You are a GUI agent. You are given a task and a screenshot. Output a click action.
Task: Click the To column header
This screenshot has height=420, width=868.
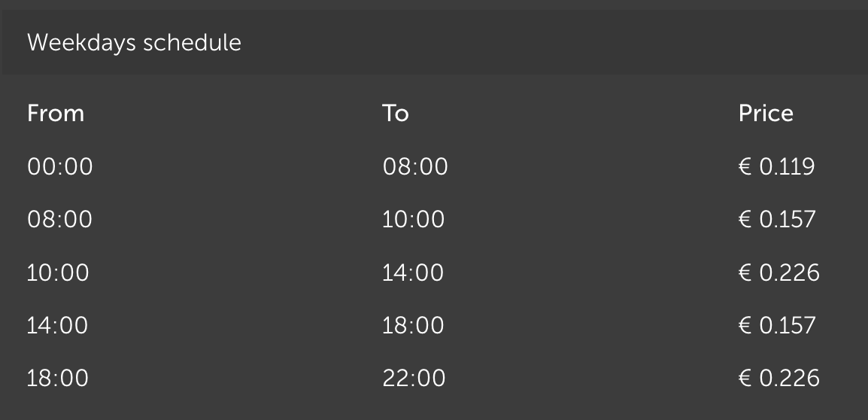tap(396, 114)
